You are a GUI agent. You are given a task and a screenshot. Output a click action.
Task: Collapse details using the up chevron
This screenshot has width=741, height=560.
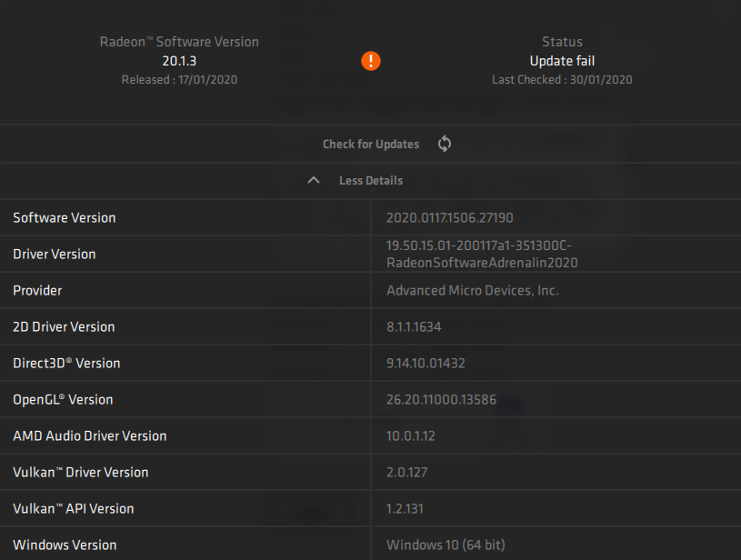click(x=314, y=180)
